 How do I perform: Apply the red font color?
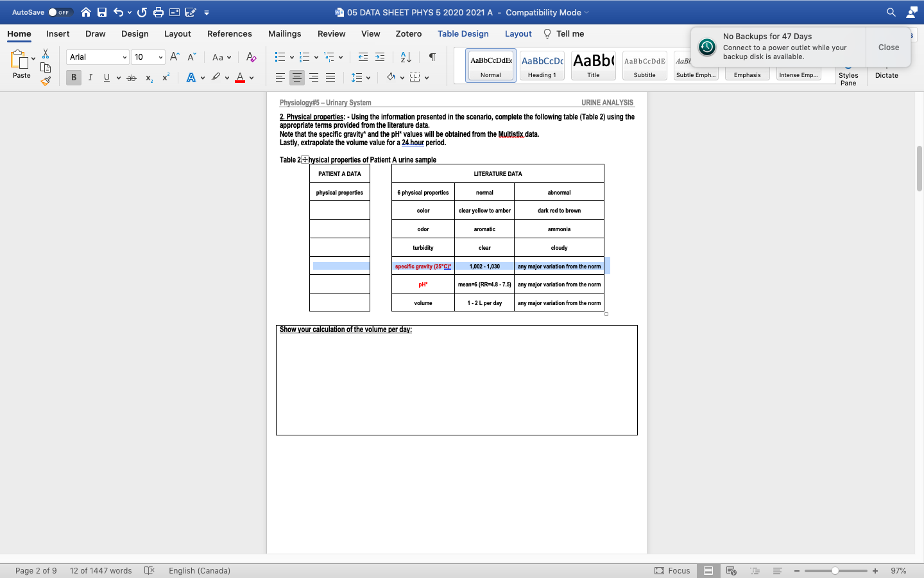pyautogui.click(x=240, y=78)
